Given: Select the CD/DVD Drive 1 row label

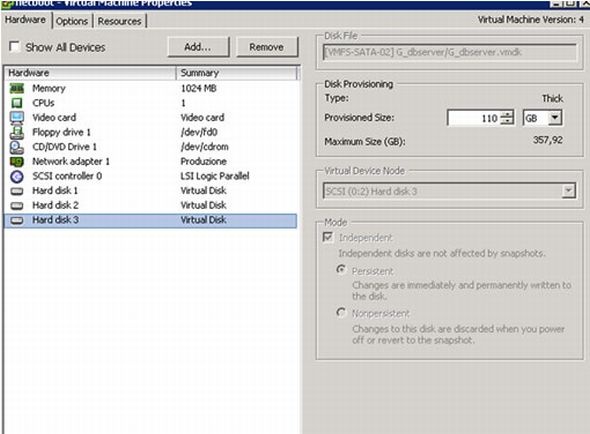Looking at the screenshot, I should pos(65,147).
